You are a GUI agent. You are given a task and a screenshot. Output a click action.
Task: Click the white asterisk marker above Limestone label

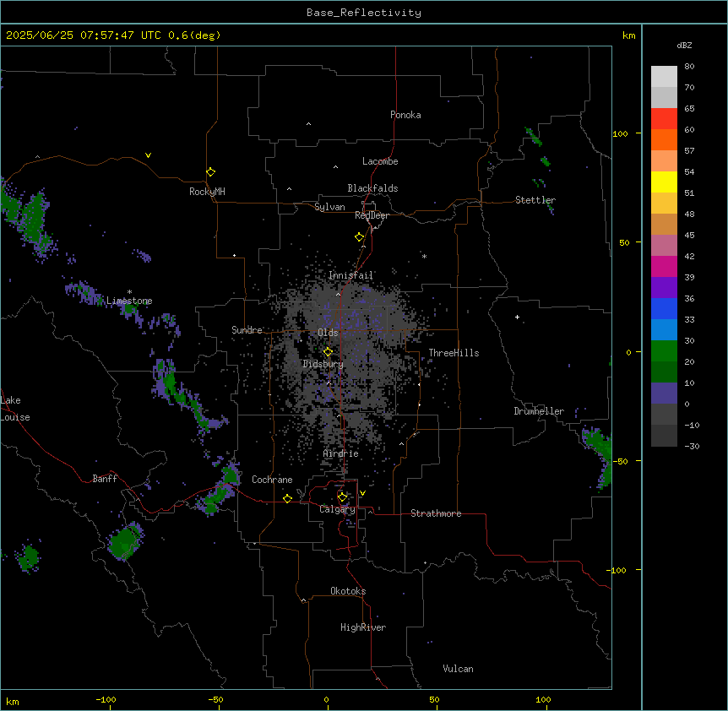point(129,292)
